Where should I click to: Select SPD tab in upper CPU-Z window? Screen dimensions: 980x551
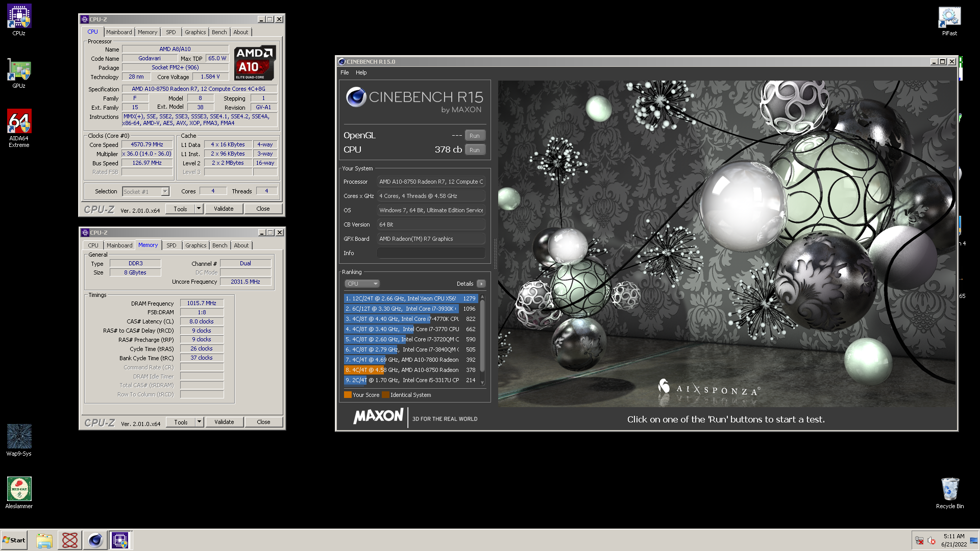(x=171, y=32)
